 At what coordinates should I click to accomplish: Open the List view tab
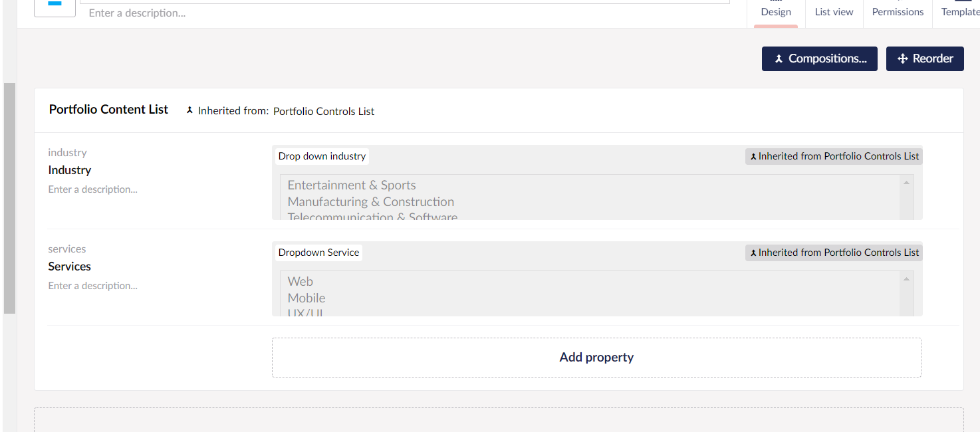tap(834, 12)
